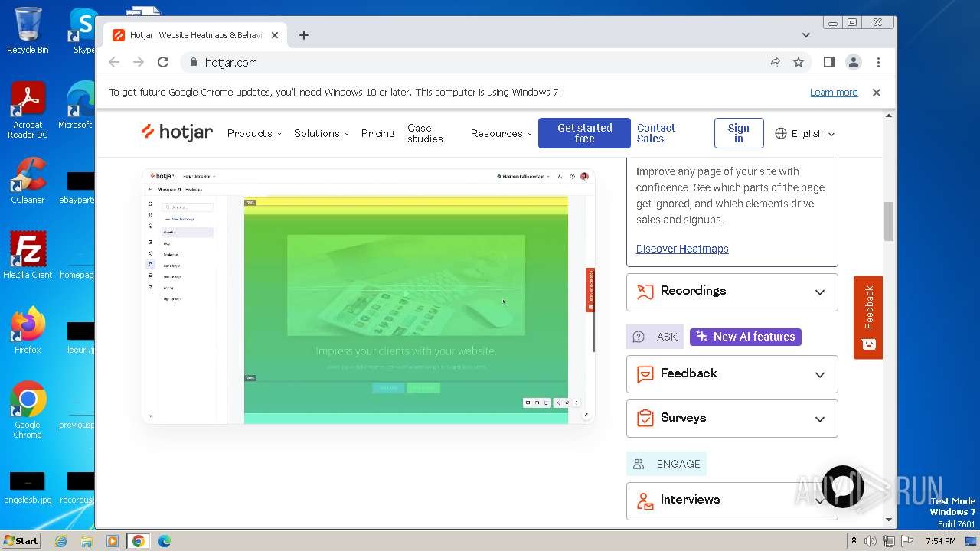Expand the Surveys section
980x551 pixels.
[732, 419]
